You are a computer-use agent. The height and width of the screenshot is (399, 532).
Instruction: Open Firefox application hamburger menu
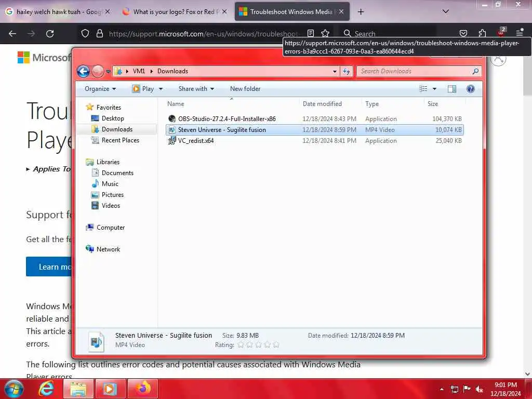[520, 33]
